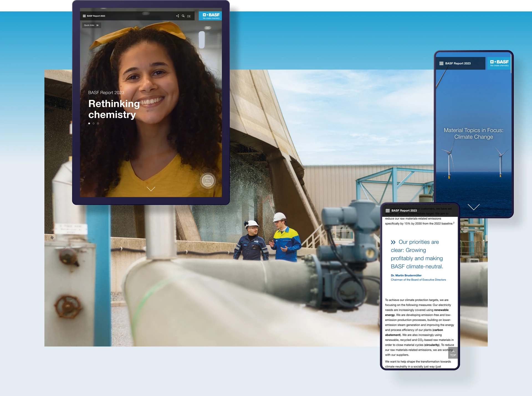The image size is (532, 396).
Task: Click Chairman of the Board of Executive Directors
Action: pos(418,280)
